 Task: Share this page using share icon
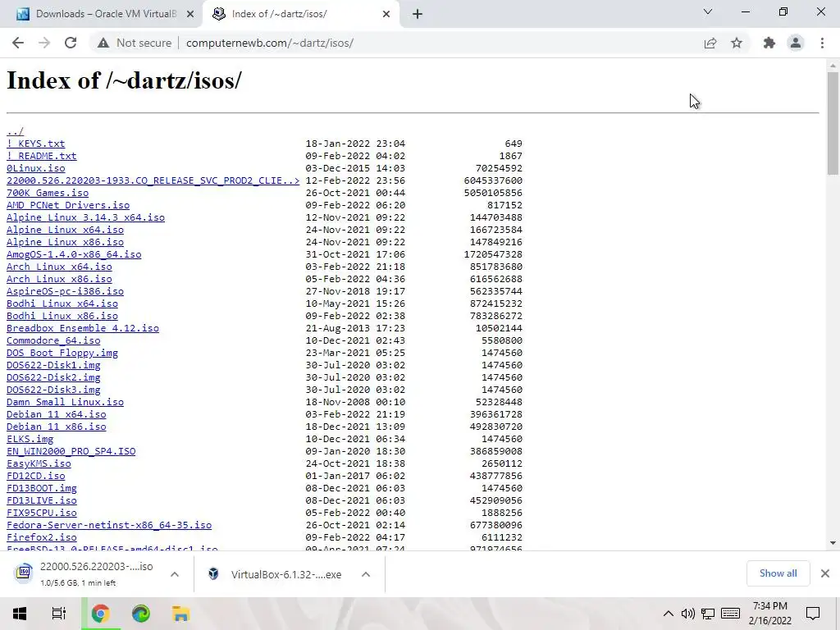point(710,43)
